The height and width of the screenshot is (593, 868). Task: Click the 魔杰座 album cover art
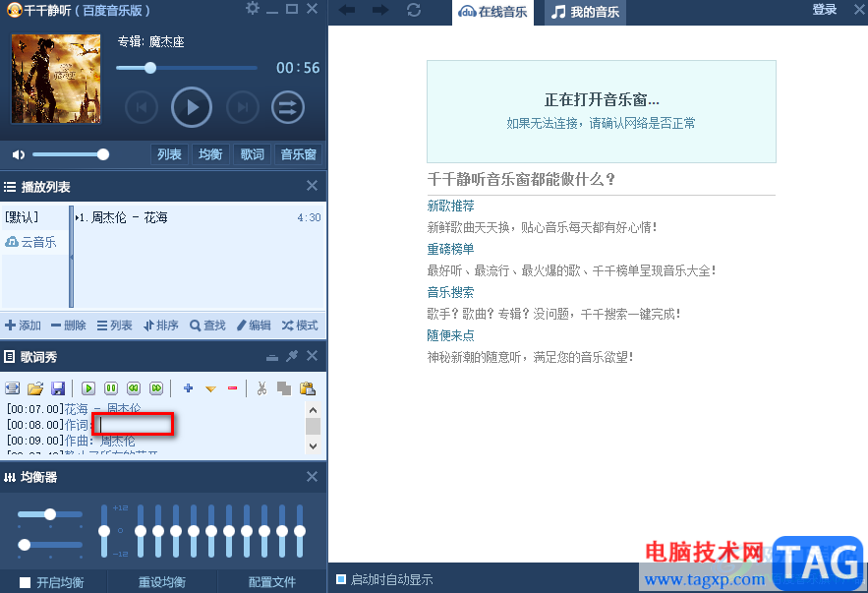click(x=56, y=78)
